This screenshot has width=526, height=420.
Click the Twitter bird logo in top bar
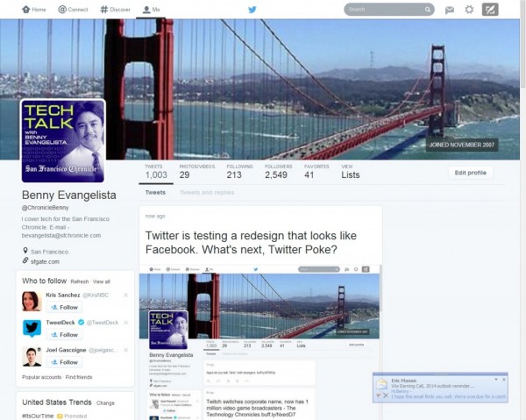252,10
